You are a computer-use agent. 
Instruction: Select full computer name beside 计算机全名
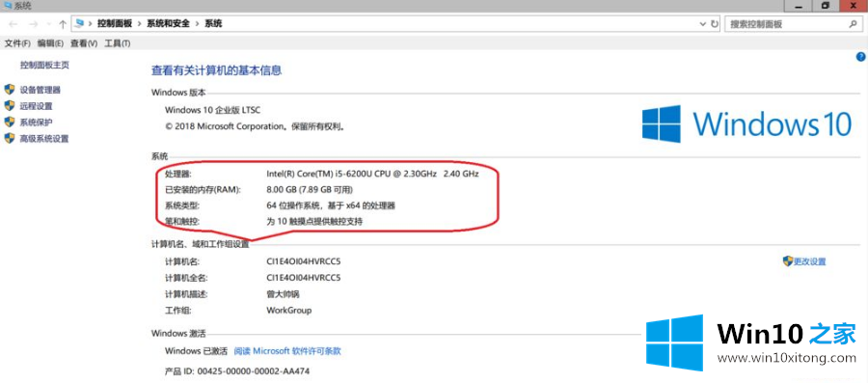(304, 277)
